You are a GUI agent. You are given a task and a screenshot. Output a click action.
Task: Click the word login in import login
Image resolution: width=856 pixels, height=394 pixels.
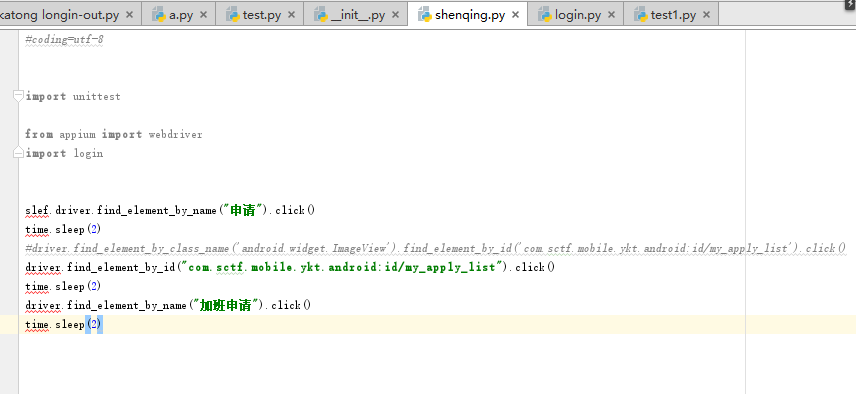[x=88, y=153]
